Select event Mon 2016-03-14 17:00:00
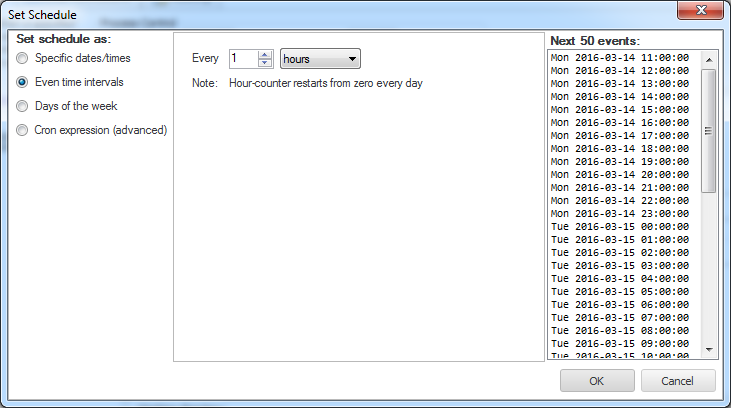Viewport: 731px width, 408px height. (x=619, y=135)
